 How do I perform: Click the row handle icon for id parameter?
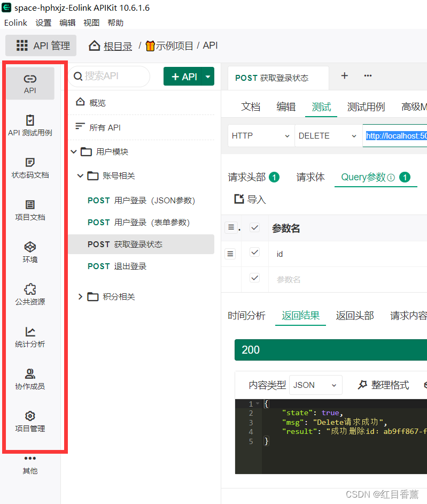230,254
